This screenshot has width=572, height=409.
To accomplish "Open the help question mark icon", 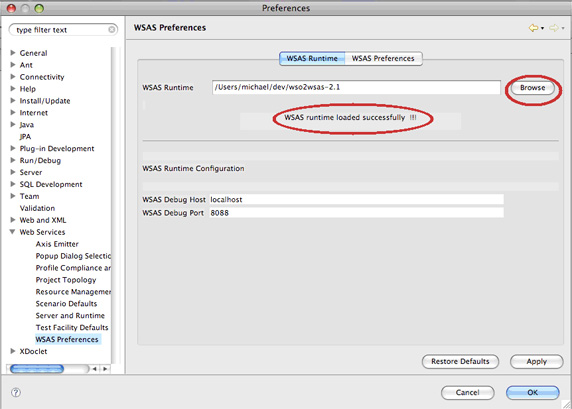I will (16, 393).
